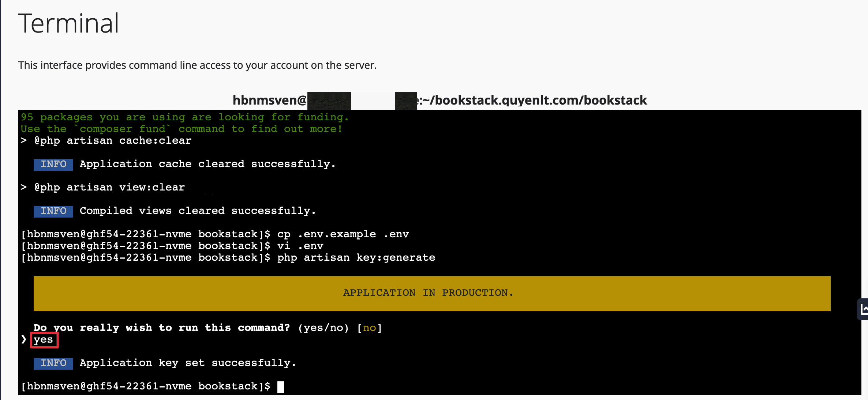Click the 'cp .env.example .env' command line
This screenshot has width=868, height=400.
click(343, 234)
